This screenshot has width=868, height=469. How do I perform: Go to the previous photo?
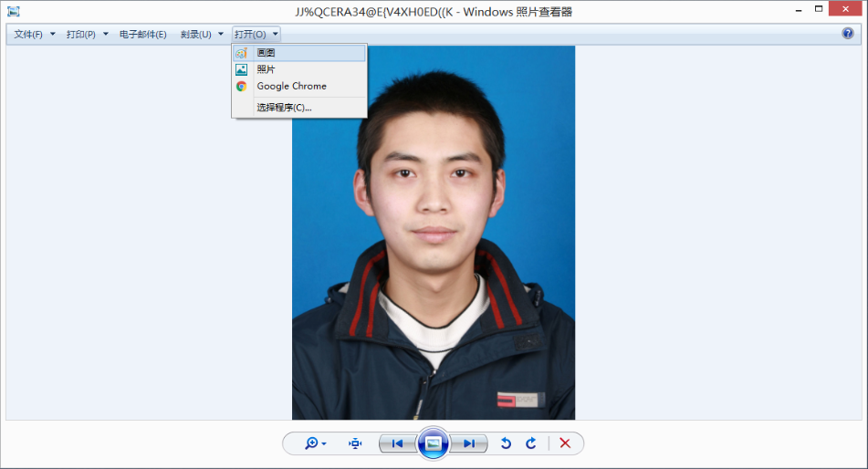(x=397, y=443)
